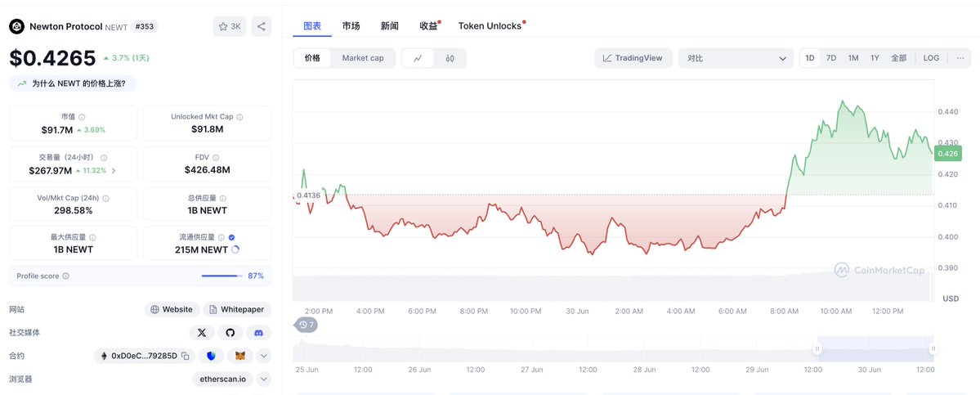Click the left handle of timeline range slider

(x=817, y=348)
